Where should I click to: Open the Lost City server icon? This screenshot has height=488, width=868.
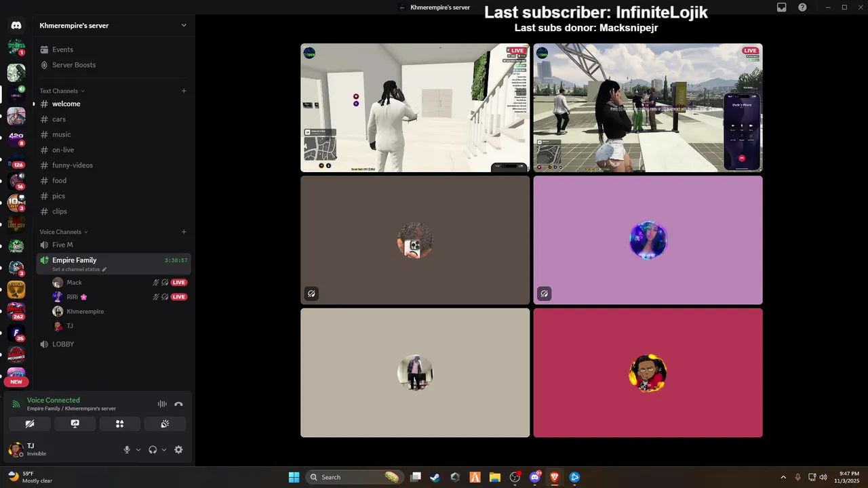pos(16,224)
